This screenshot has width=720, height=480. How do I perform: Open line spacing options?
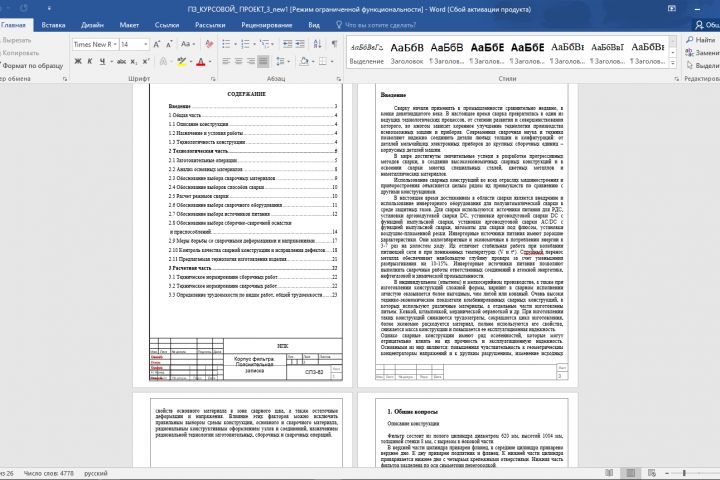point(280,61)
